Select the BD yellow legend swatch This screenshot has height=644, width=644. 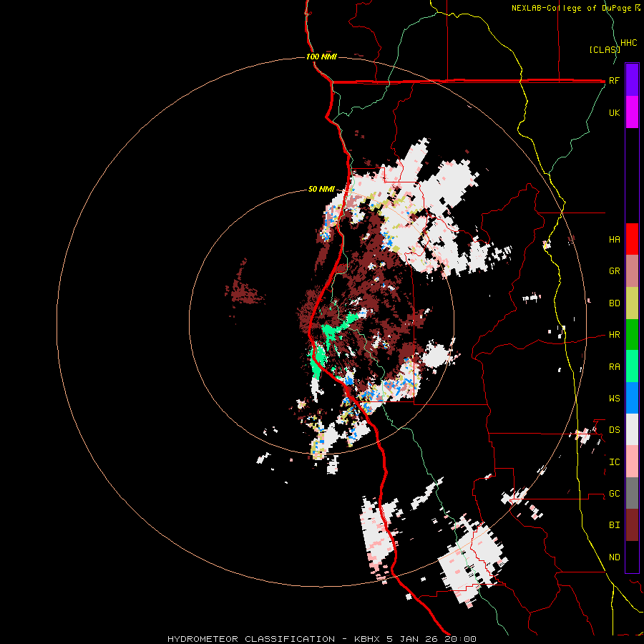pyautogui.click(x=632, y=303)
